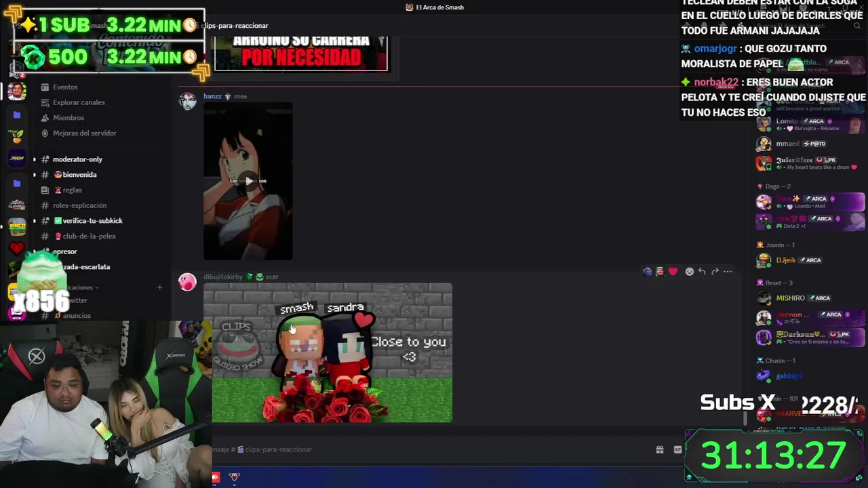Image resolution: width=868 pixels, height=488 pixels.
Task: Open the smash and sandra Minecraft image
Action: coord(328,352)
